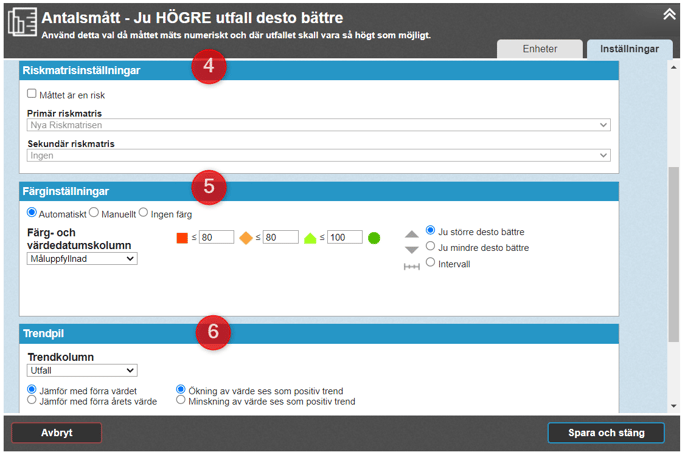Collapse the dialog with double chevron icon

669,14
